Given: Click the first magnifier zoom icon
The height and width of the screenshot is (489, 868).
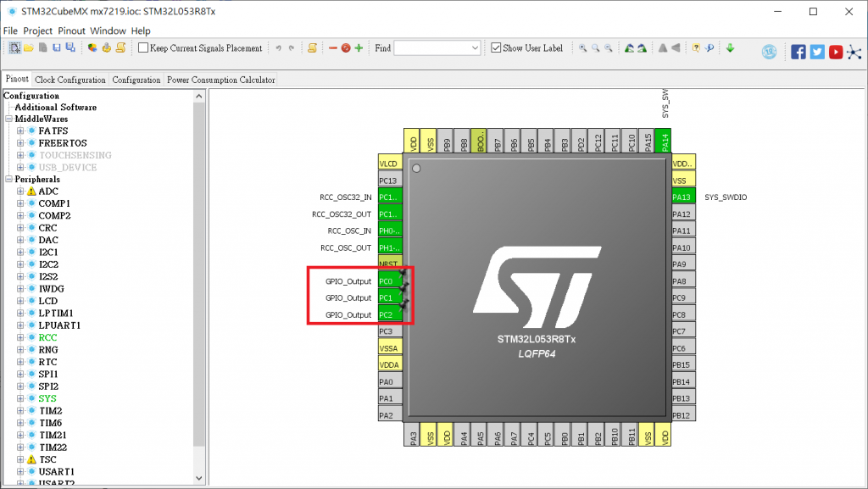Looking at the screenshot, I should pos(583,48).
